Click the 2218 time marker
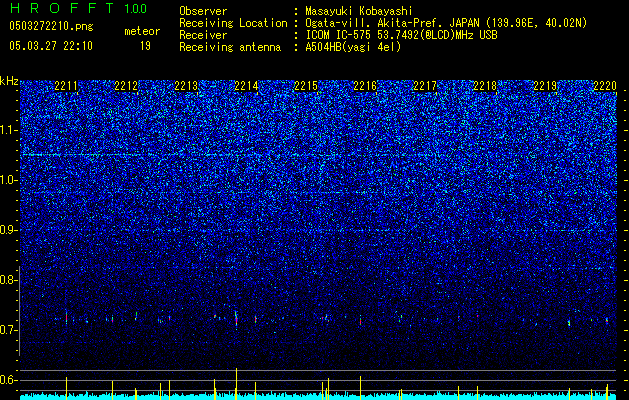Viewport: 629px width, 400px height. pyautogui.click(x=485, y=86)
